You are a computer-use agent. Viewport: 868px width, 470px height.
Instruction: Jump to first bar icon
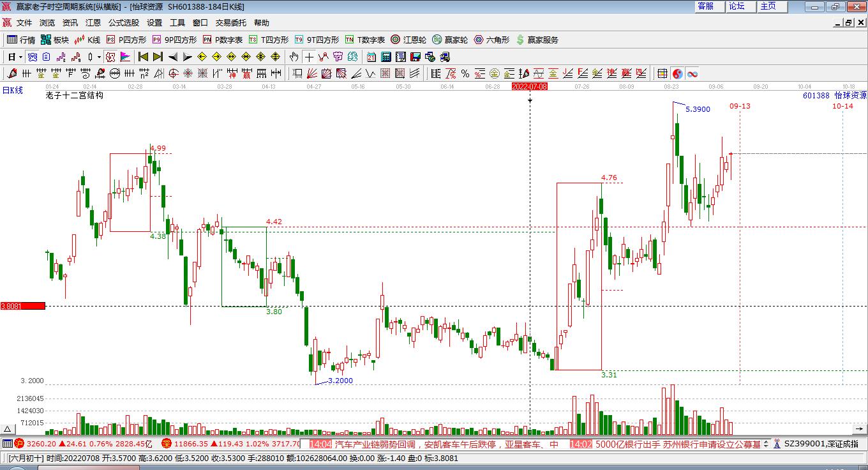pos(143,57)
